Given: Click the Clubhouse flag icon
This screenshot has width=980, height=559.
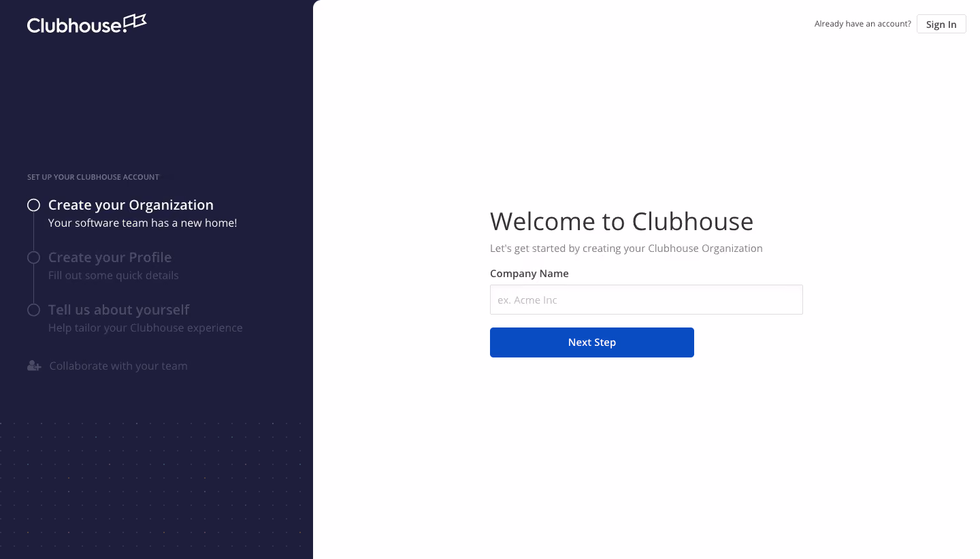Looking at the screenshot, I should point(135,22).
